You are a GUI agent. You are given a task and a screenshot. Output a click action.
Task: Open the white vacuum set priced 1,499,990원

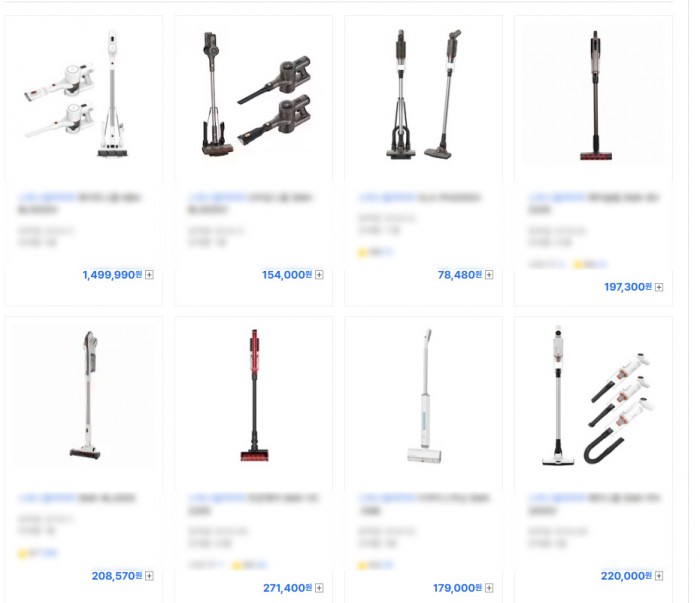pos(83,94)
